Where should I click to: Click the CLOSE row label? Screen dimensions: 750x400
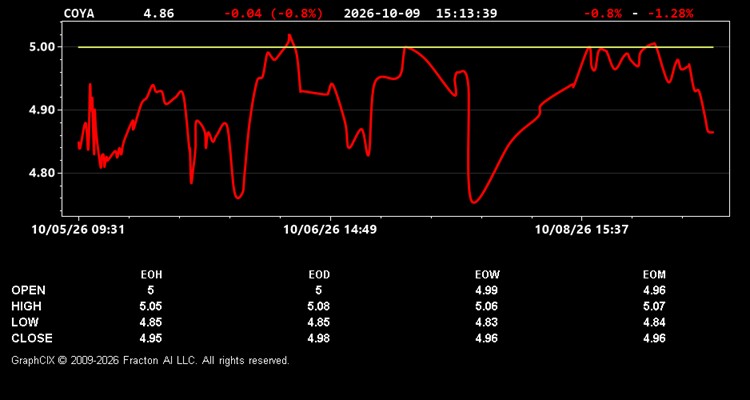pos(32,338)
